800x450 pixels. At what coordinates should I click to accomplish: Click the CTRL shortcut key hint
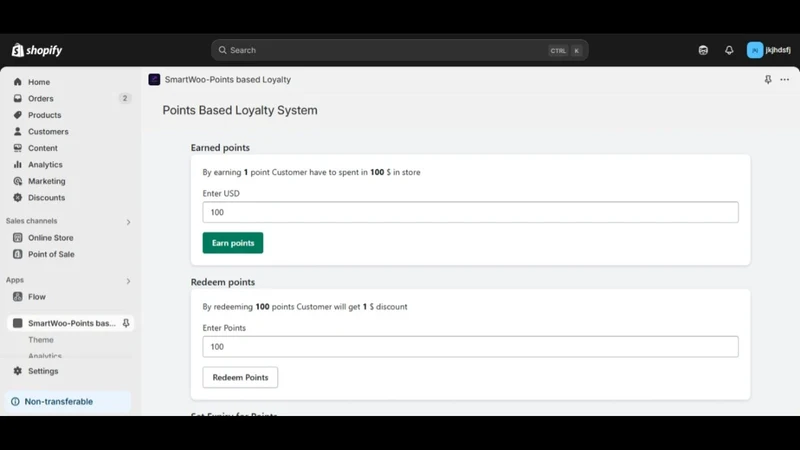pos(558,51)
